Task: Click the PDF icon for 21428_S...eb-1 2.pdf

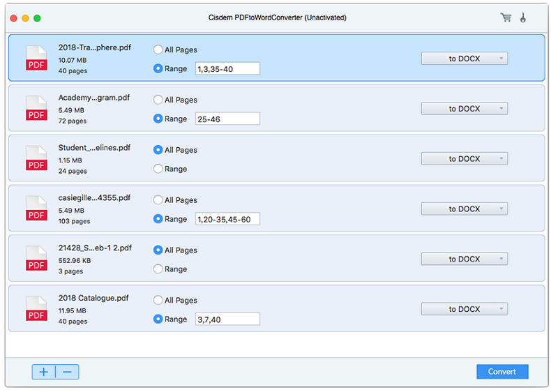Action: pyautogui.click(x=36, y=258)
